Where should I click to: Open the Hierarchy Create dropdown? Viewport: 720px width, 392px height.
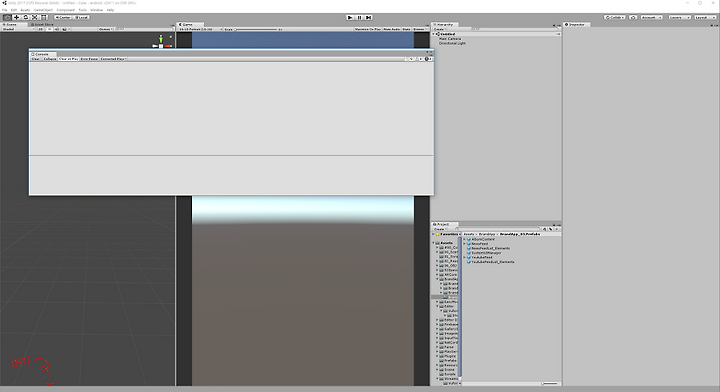click(440, 29)
